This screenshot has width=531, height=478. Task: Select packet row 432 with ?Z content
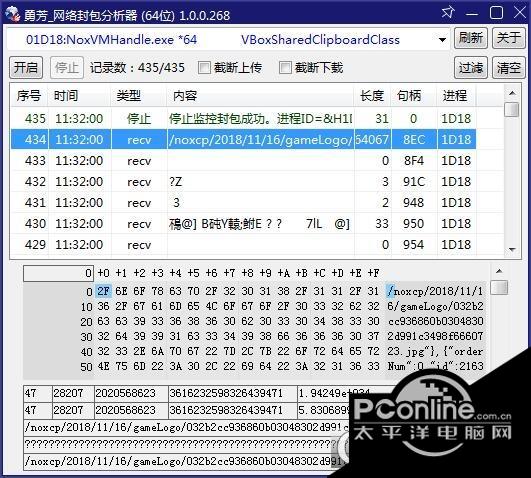243,182
